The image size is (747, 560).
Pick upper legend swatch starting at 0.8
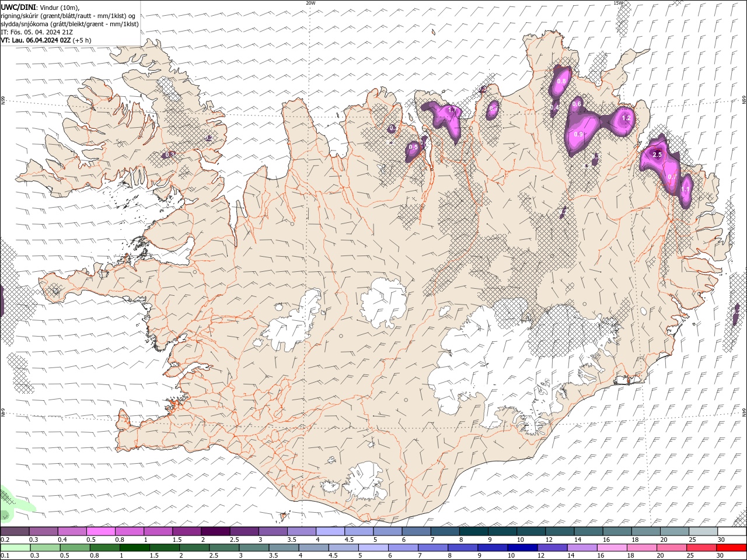point(129,531)
